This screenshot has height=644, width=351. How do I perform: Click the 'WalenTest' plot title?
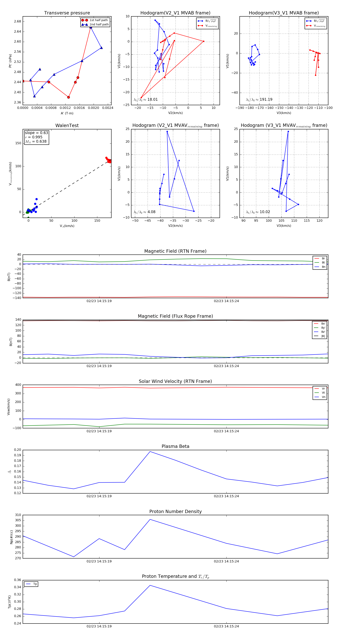point(67,125)
